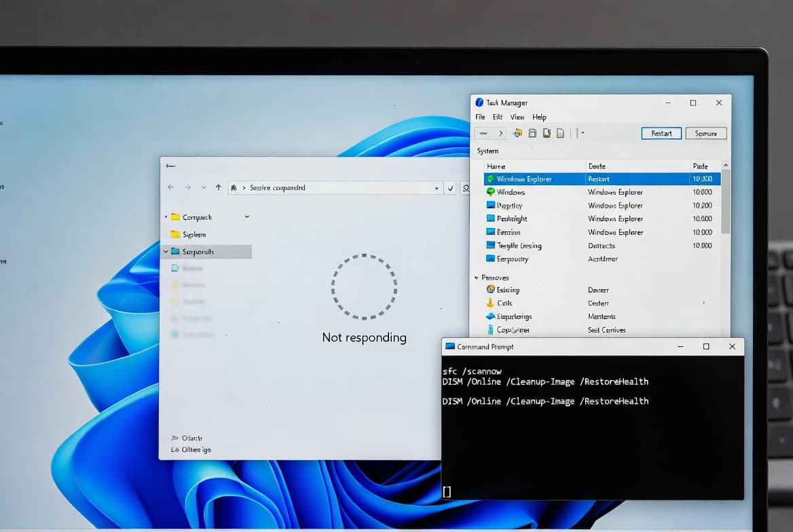The height and width of the screenshot is (532, 793).
Task: Click the forward arrow in File Explorer
Action: pyautogui.click(x=187, y=187)
